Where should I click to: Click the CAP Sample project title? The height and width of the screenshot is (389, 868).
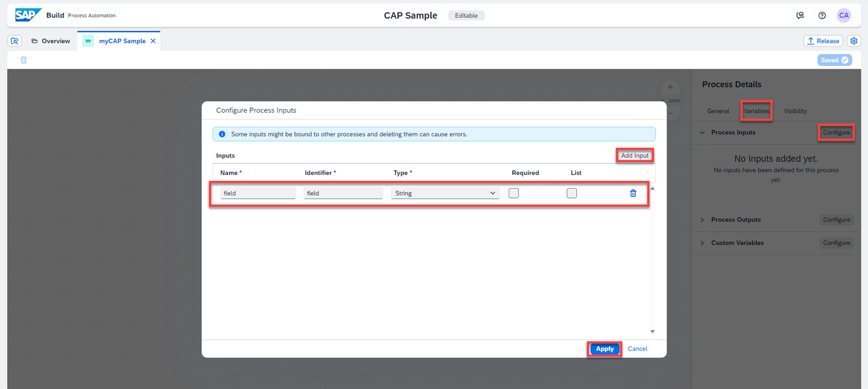click(410, 16)
